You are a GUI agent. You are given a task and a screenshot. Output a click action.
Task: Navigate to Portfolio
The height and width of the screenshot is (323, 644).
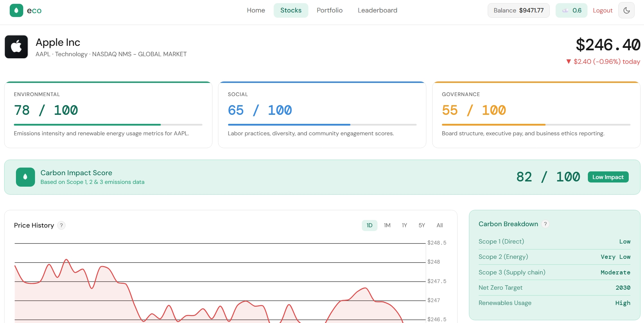coord(330,10)
